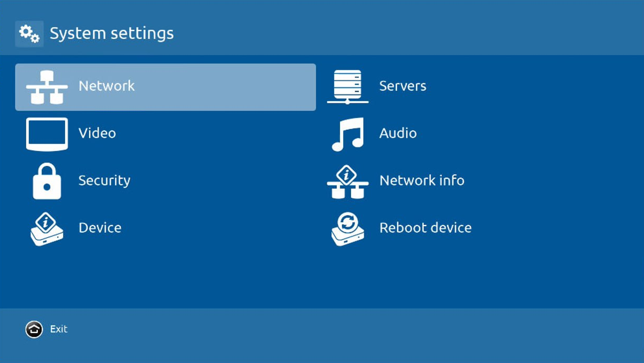
Task: Choose the Security menu label
Action: coord(104,180)
